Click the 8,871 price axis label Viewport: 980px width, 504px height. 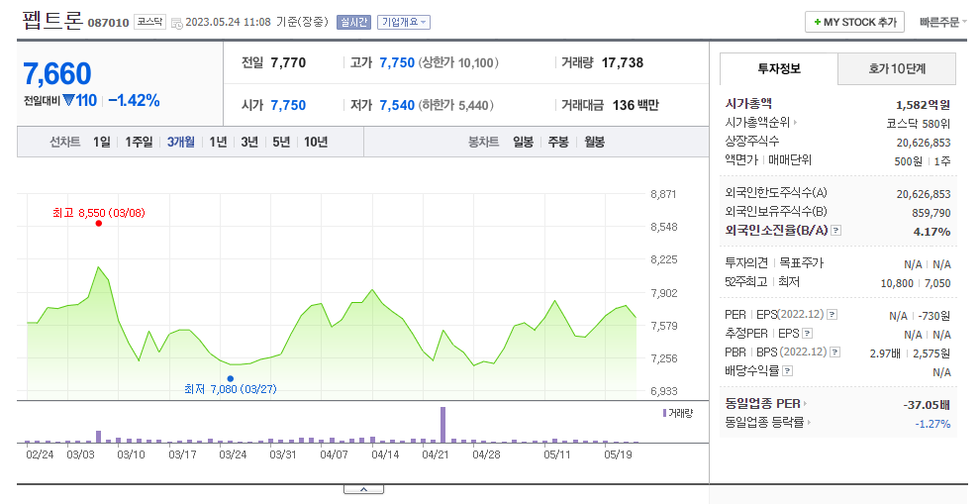pos(664,194)
